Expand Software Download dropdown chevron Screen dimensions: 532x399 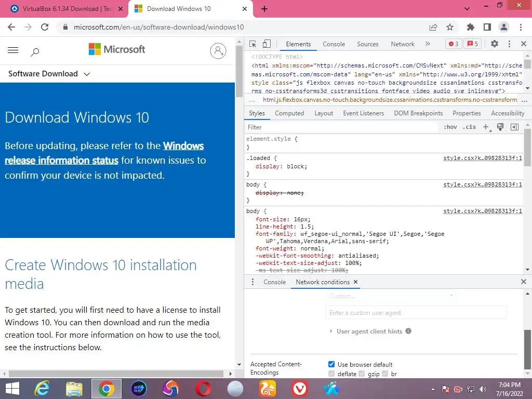pyautogui.click(x=87, y=74)
